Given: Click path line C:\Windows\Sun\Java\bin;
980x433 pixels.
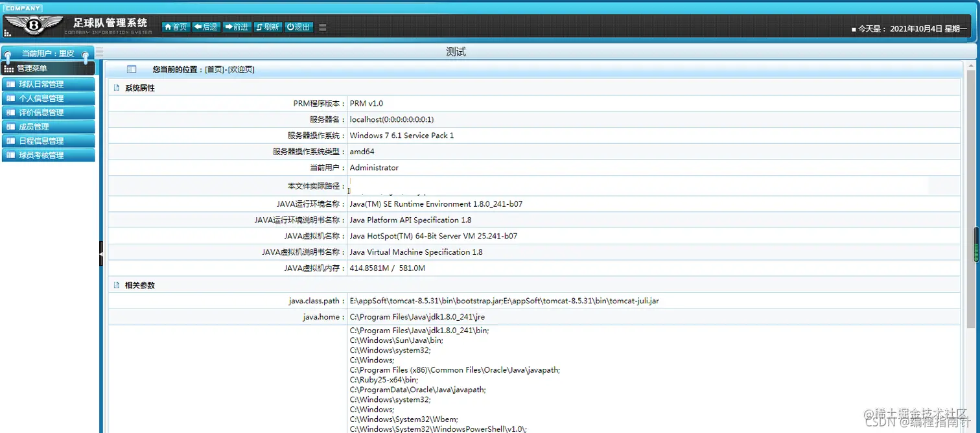Looking at the screenshot, I should [396, 340].
